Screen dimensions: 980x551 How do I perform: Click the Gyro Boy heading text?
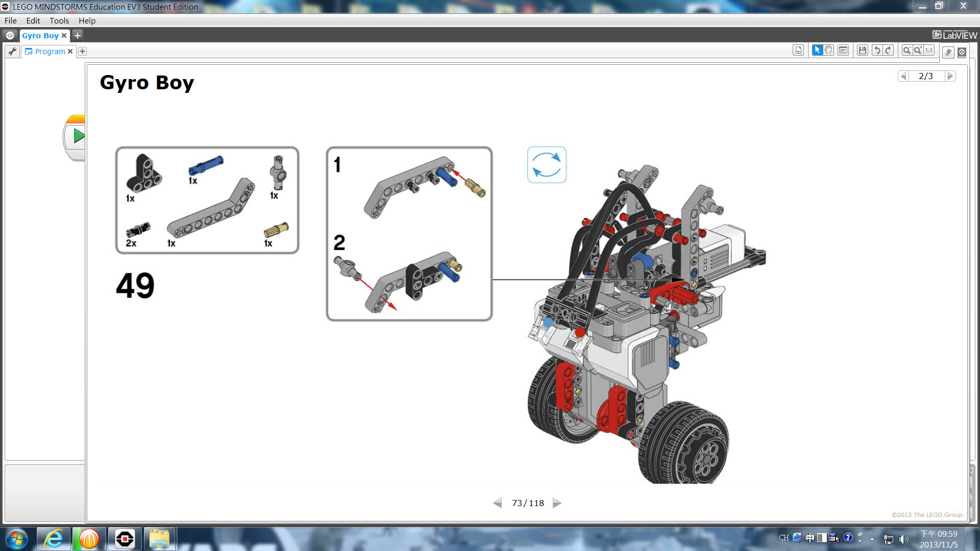147,83
